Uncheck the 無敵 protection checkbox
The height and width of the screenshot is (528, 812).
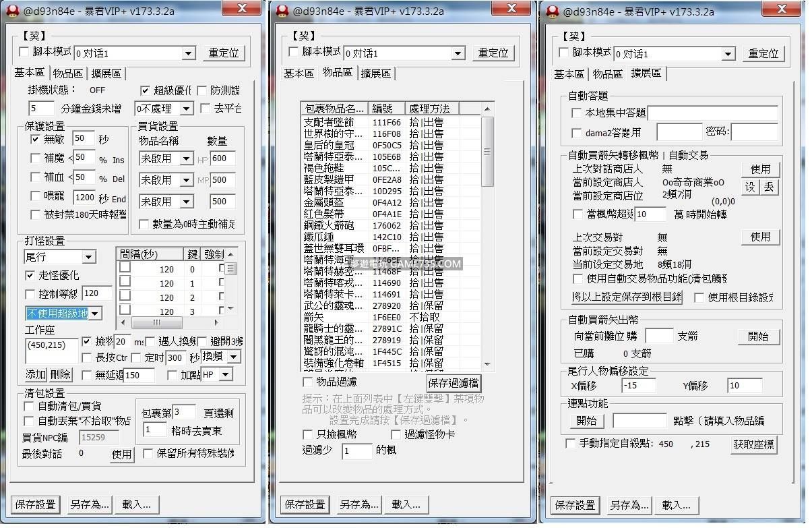35,139
